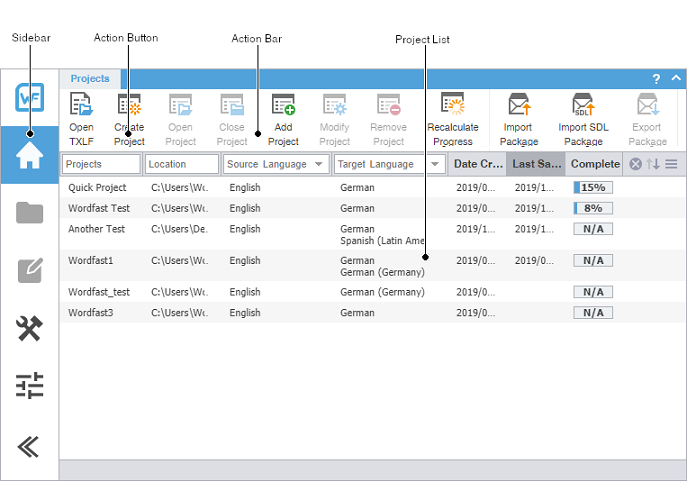
Task: Click the Import SDL Package icon
Action: [583, 105]
